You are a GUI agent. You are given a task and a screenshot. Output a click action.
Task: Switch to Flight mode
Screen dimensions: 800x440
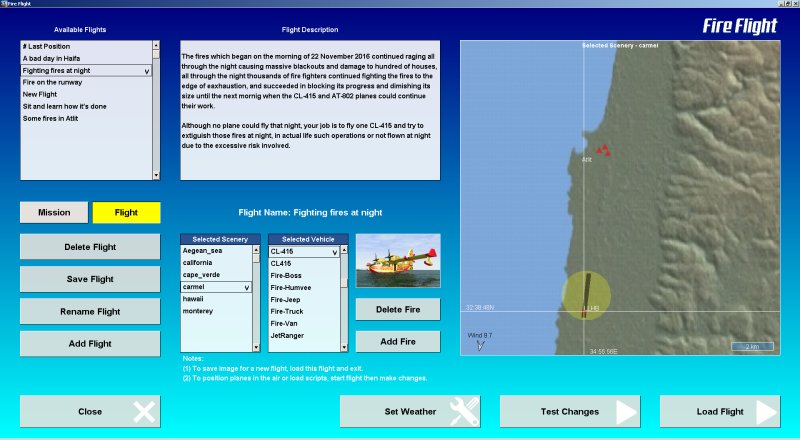point(126,212)
